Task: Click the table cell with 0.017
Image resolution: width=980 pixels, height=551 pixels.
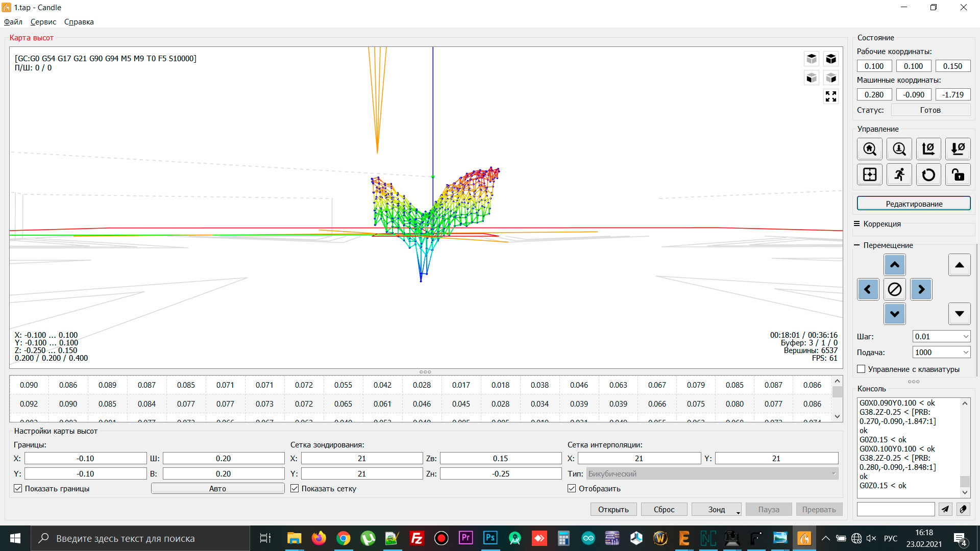Action: (461, 385)
